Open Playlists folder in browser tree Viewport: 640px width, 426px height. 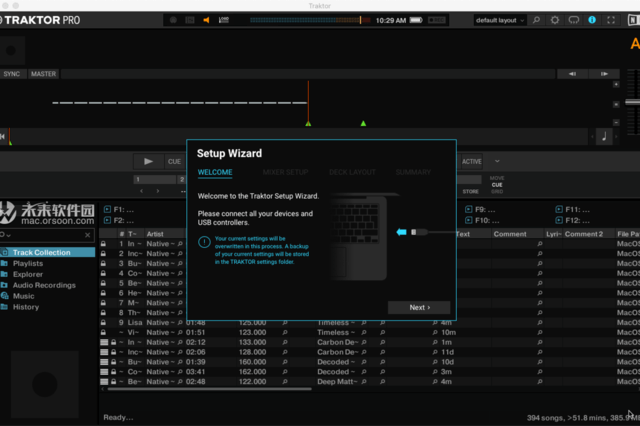(28, 264)
